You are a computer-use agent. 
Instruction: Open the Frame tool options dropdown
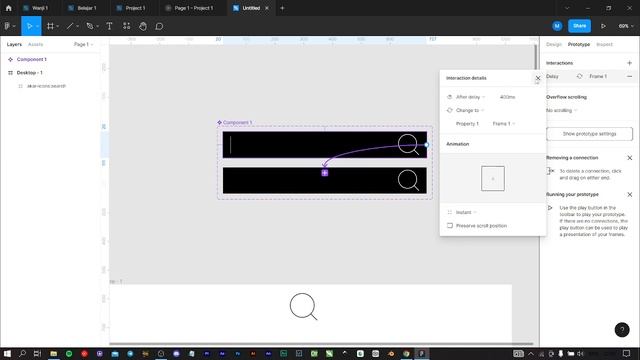pyautogui.click(x=58, y=26)
